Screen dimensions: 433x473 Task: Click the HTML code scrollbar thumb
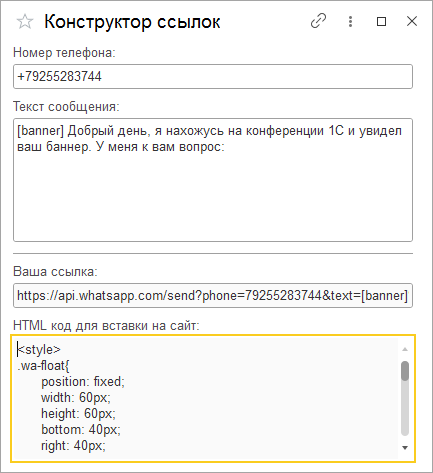pyautogui.click(x=405, y=371)
